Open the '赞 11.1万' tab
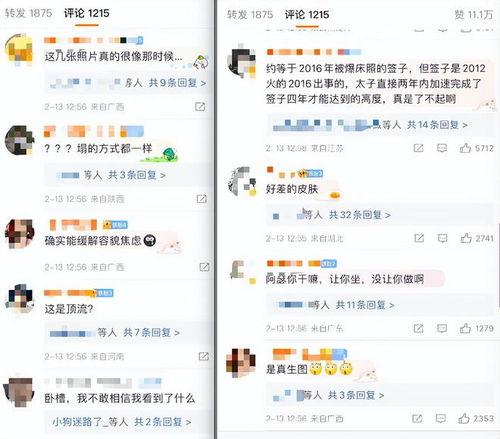 474,15
